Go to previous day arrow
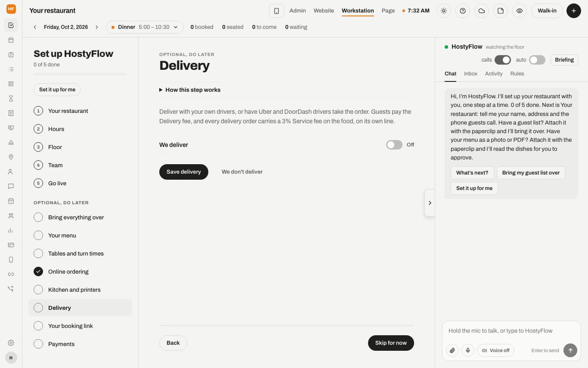588x368 pixels. (35, 27)
